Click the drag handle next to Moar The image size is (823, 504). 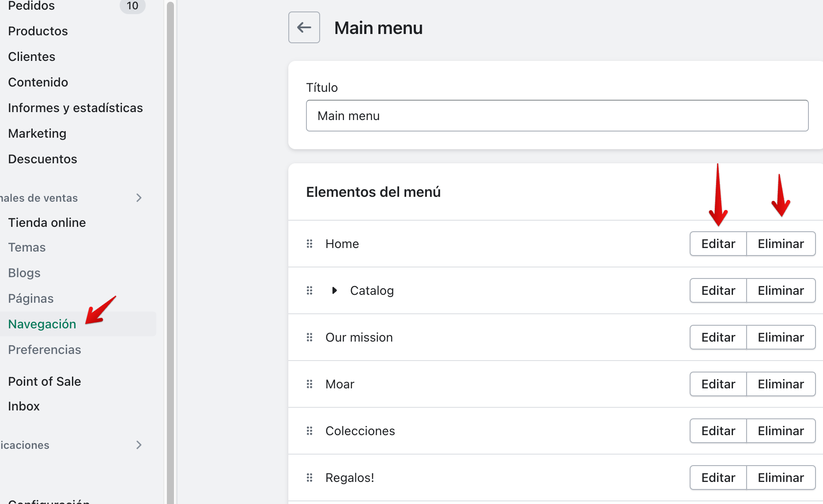point(310,384)
